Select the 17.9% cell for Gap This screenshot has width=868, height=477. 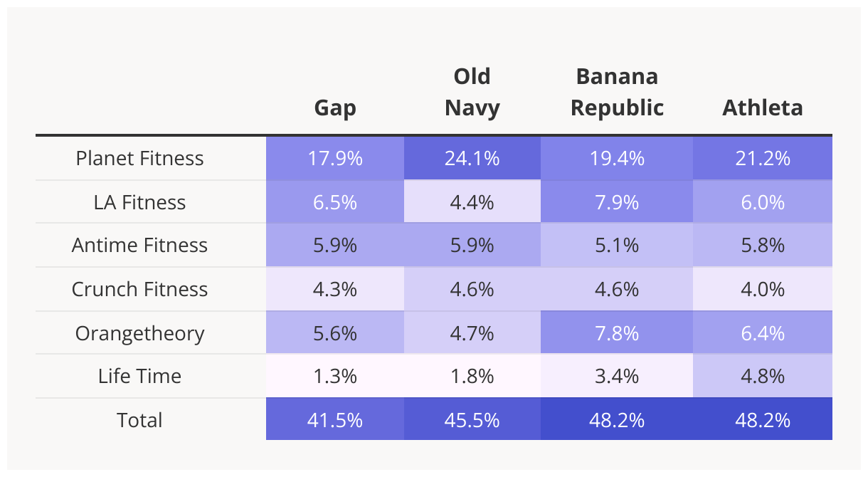(x=335, y=158)
